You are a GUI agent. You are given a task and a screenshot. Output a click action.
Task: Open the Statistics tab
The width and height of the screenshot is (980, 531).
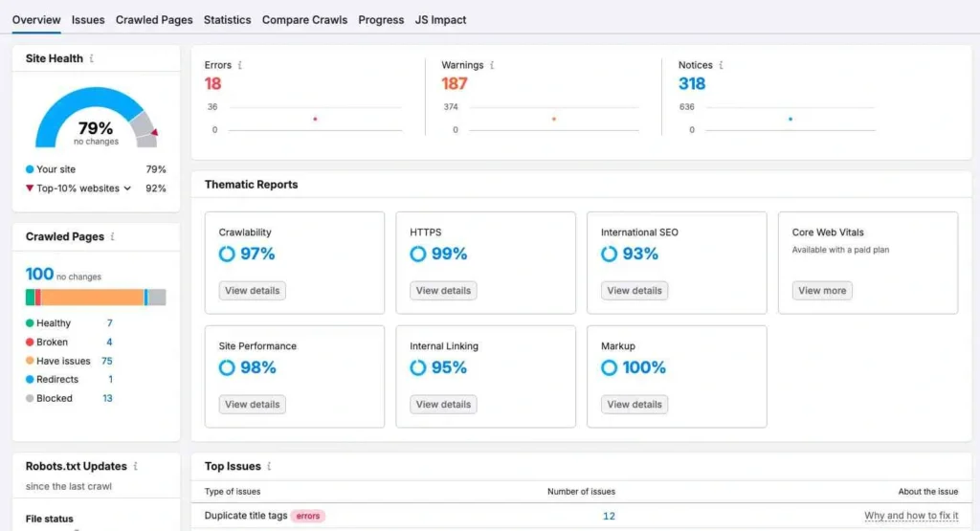[228, 19]
